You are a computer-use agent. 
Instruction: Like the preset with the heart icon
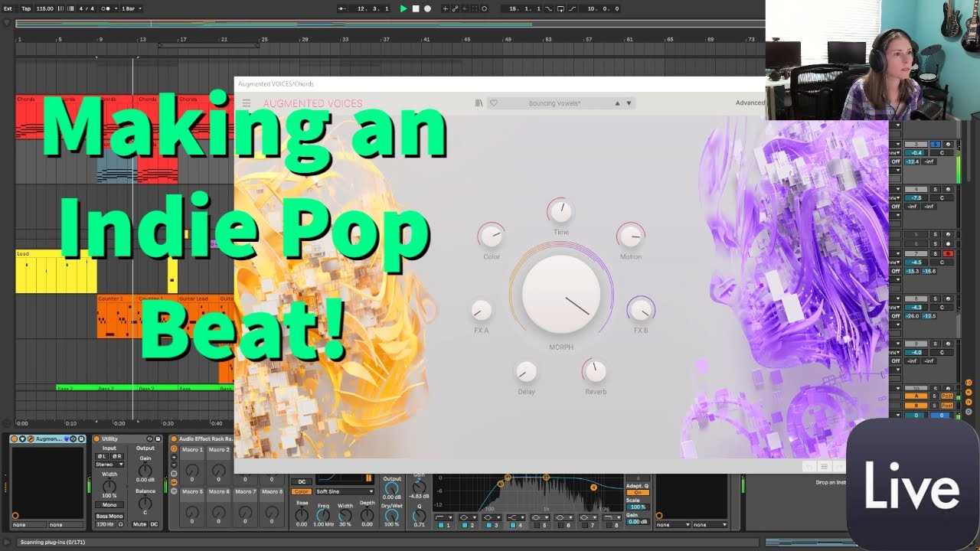tap(494, 103)
